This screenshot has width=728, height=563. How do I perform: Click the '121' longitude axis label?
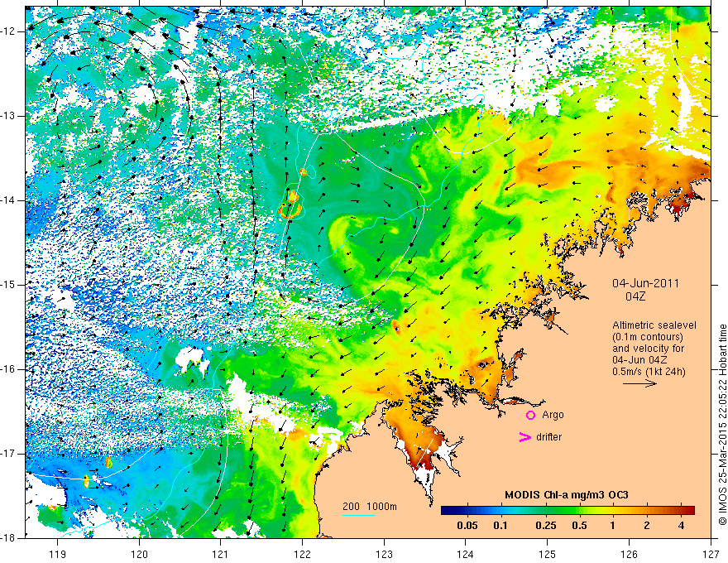click(221, 555)
